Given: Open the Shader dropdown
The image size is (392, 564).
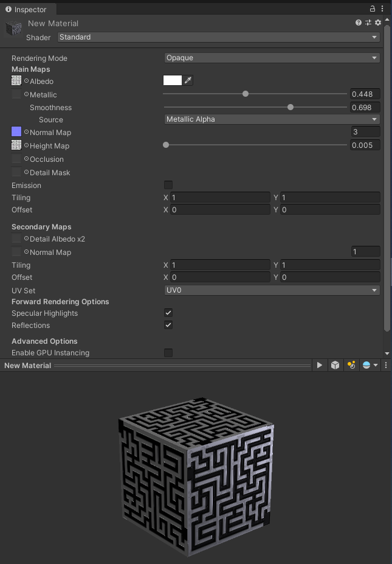Looking at the screenshot, I should click(218, 37).
